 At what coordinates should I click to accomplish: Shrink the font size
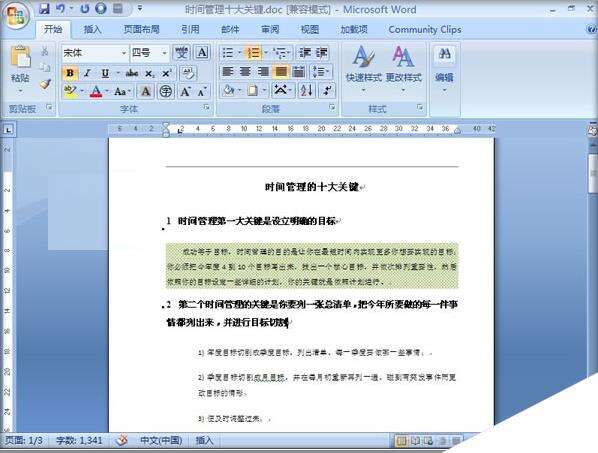(x=202, y=92)
